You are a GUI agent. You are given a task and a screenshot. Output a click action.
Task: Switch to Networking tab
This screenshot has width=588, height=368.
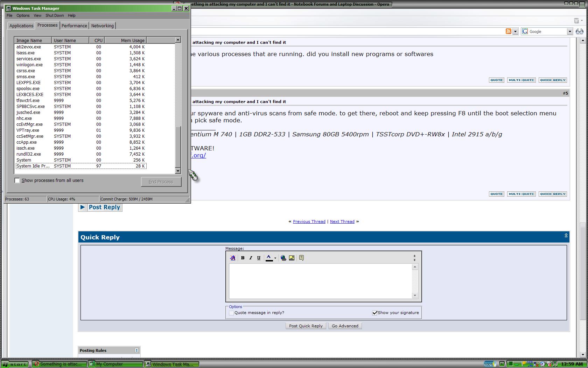[102, 26]
